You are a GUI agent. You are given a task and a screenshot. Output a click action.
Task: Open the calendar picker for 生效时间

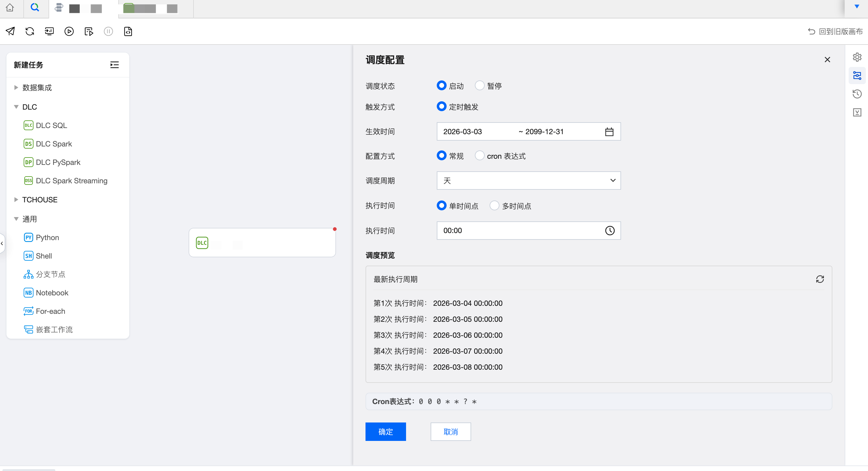pos(609,132)
